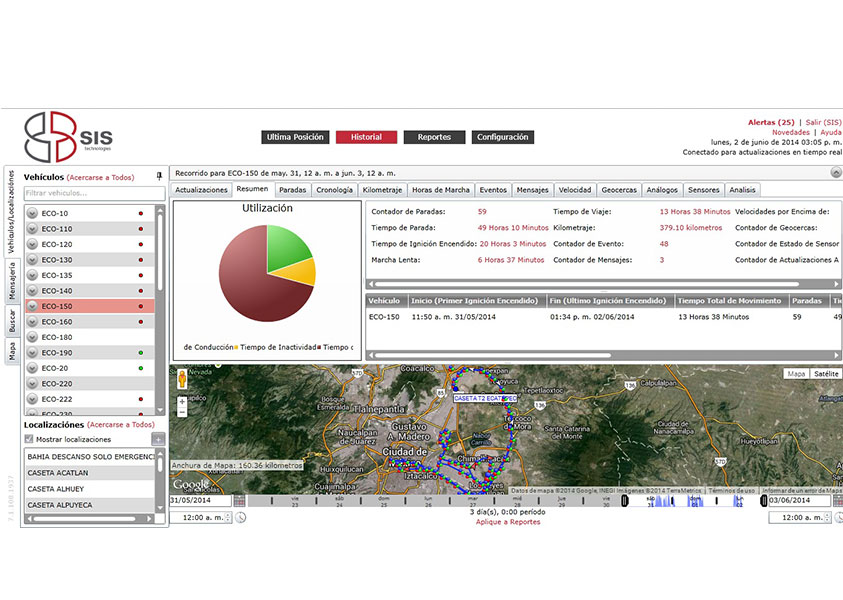The height and width of the screenshot is (600, 843).
Task: Click the green status dot for ECO-20
Action: (141, 368)
